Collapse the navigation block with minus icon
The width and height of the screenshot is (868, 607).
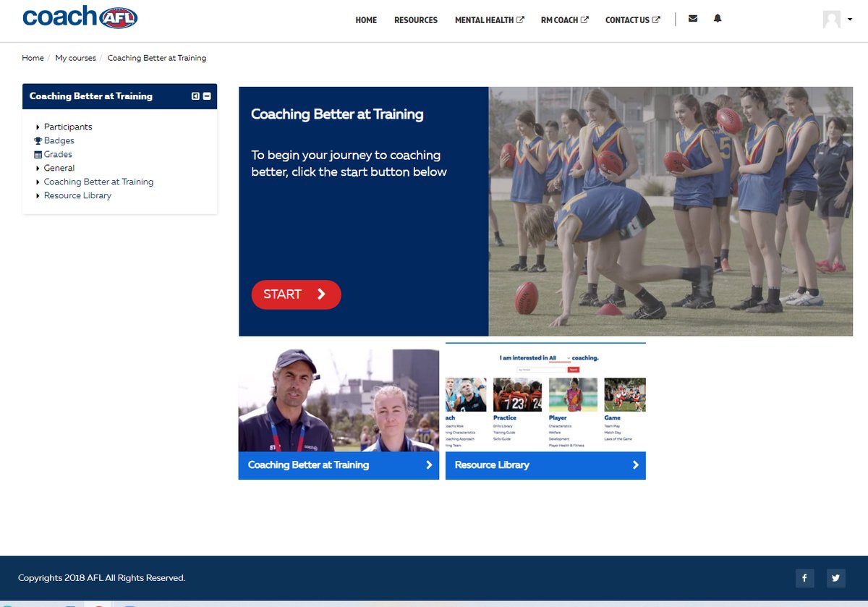[x=207, y=96]
